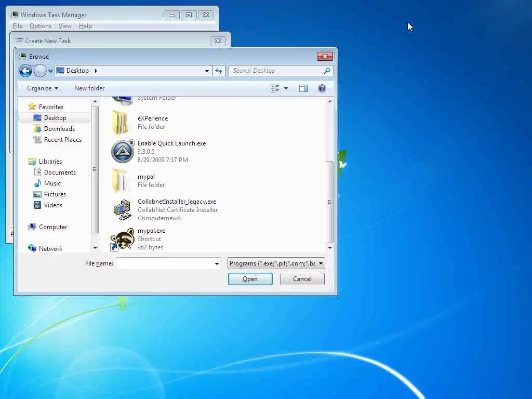This screenshot has height=399, width=532.
Task: Click the Forward arrow in Browse dialog
Action: click(x=40, y=71)
